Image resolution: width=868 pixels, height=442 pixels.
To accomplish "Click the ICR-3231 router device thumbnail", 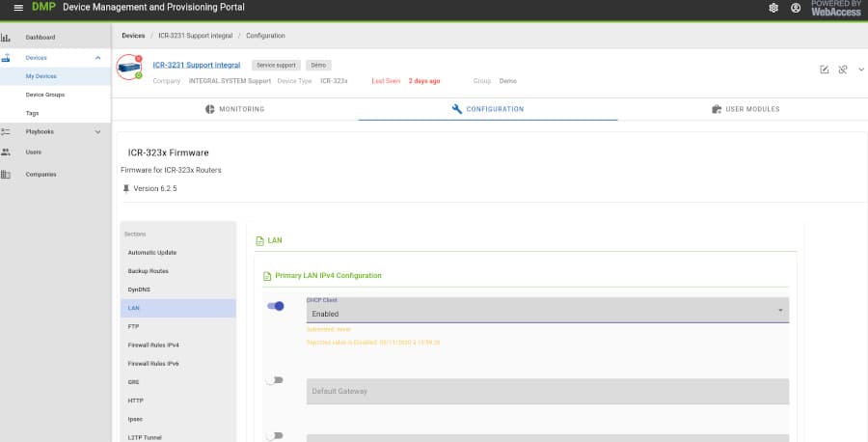I will tap(130, 67).
